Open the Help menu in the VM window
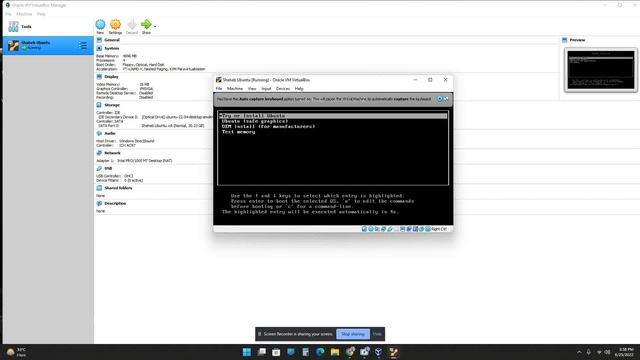640x360 pixels. click(x=299, y=89)
